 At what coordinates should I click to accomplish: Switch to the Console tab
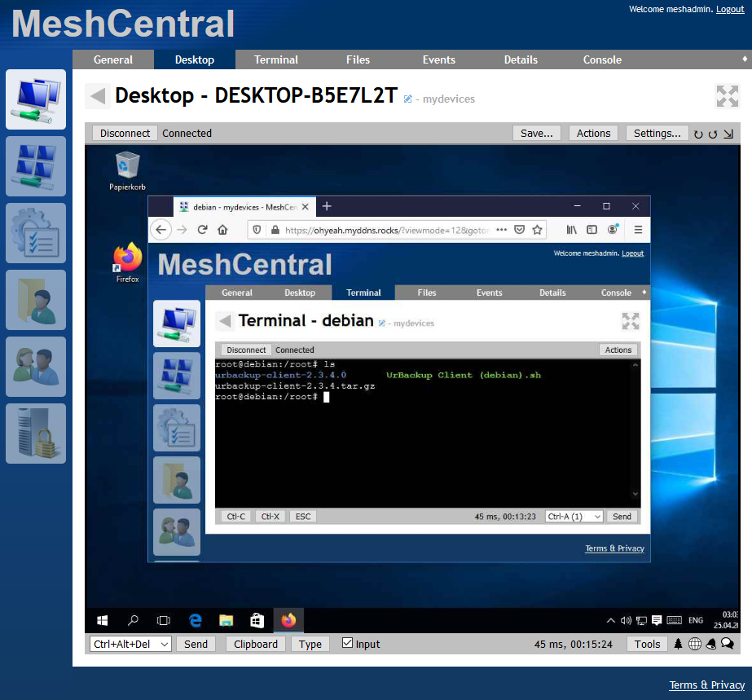pos(602,59)
